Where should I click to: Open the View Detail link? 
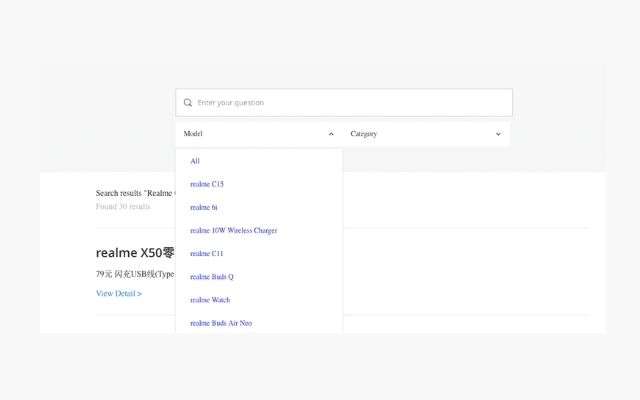tap(119, 293)
